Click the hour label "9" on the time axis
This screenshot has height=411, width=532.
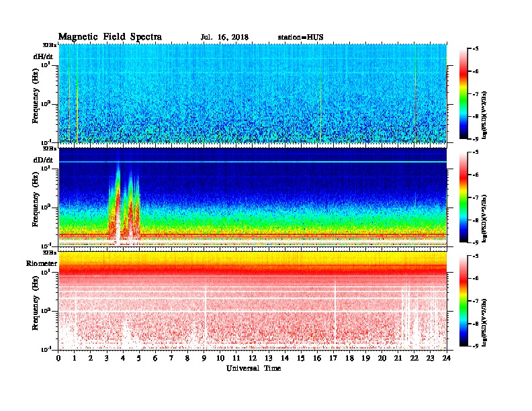[x=204, y=358]
